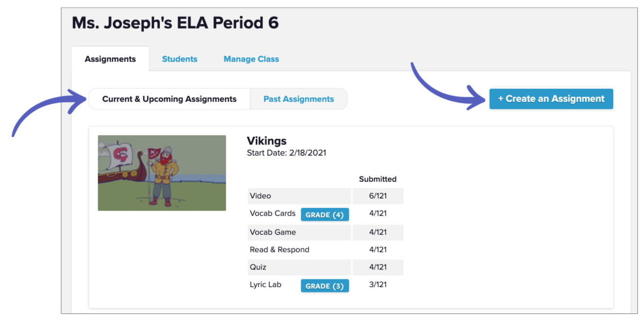This screenshot has width=644, height=323.
Task: Open the Read & Respond activity
Action: pyautogui.click(x=279, y=250)
